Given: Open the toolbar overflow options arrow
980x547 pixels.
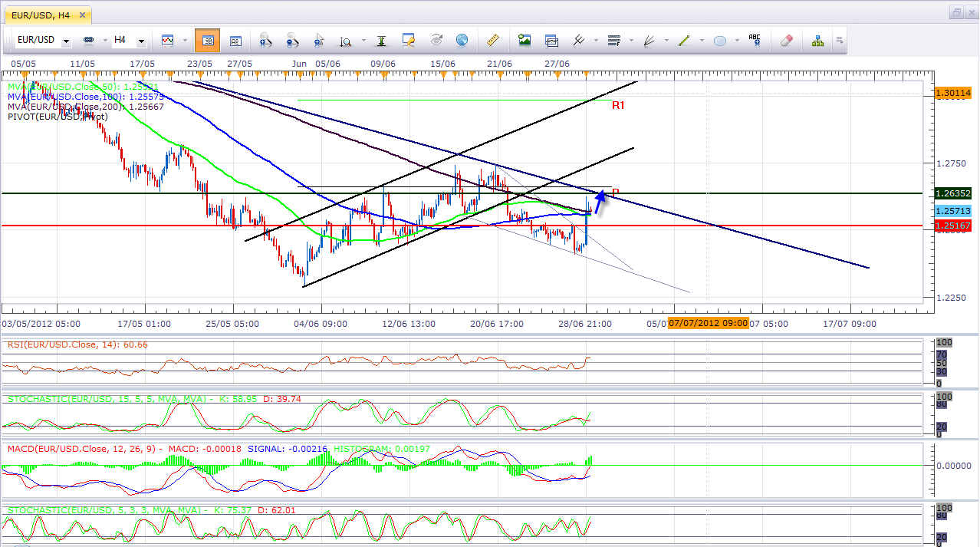Looking at the screenshot, I should (x=840, y=40).
